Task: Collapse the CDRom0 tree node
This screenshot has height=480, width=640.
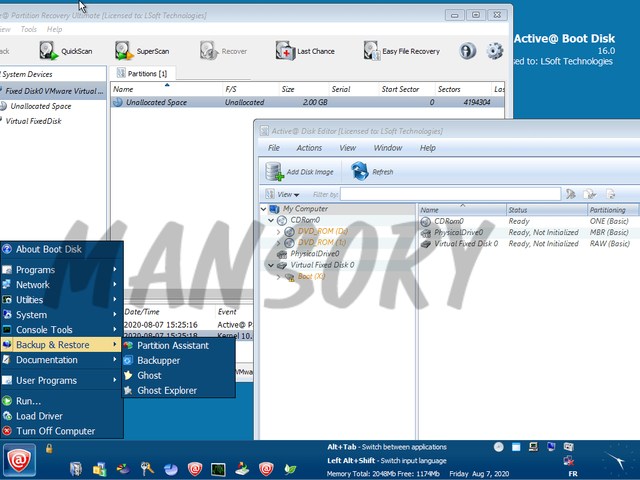Action: [x=271, y=221]
